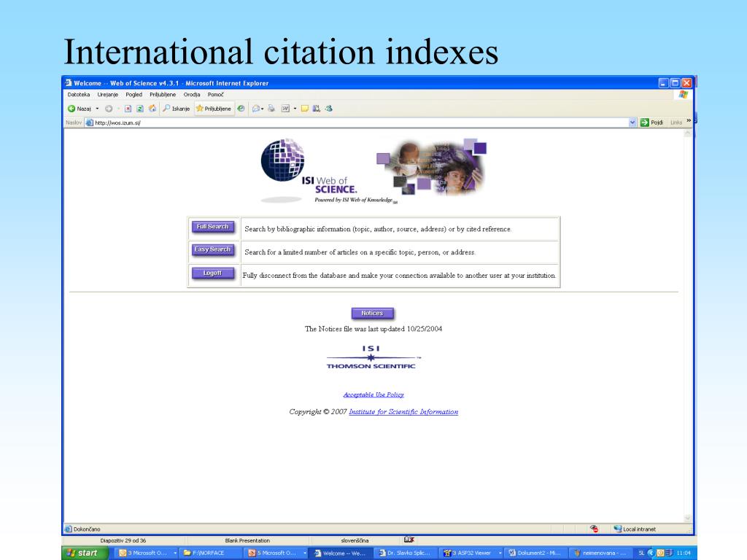Click the Internet Explorer title bar icon

tap(68, 83)
